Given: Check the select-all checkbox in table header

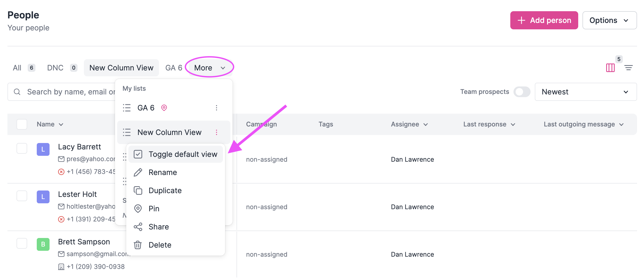Looking at the screenshot, I should tap(22, 124).
